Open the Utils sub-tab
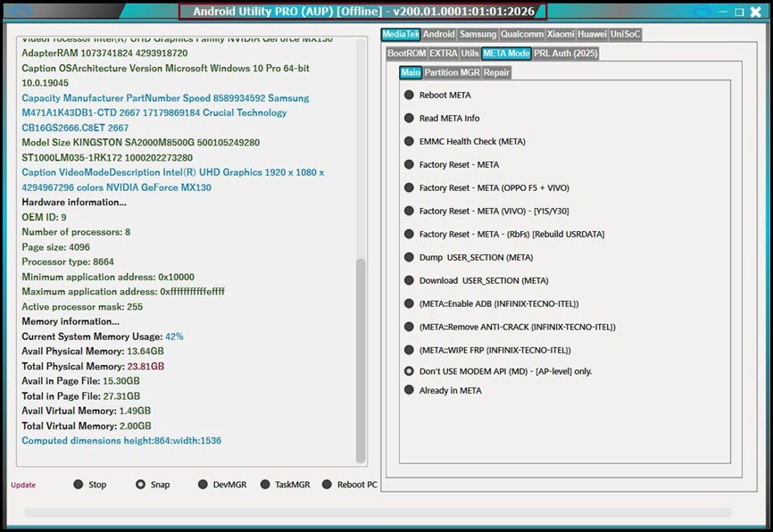This screenshot has width=773, height=532. [x=470, y=54]
